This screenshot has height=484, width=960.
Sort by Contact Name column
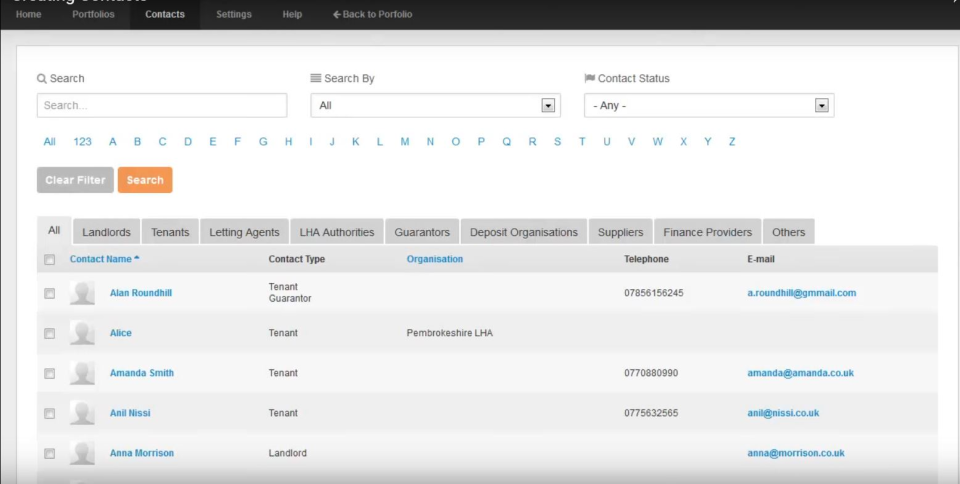tap(104, 259)
